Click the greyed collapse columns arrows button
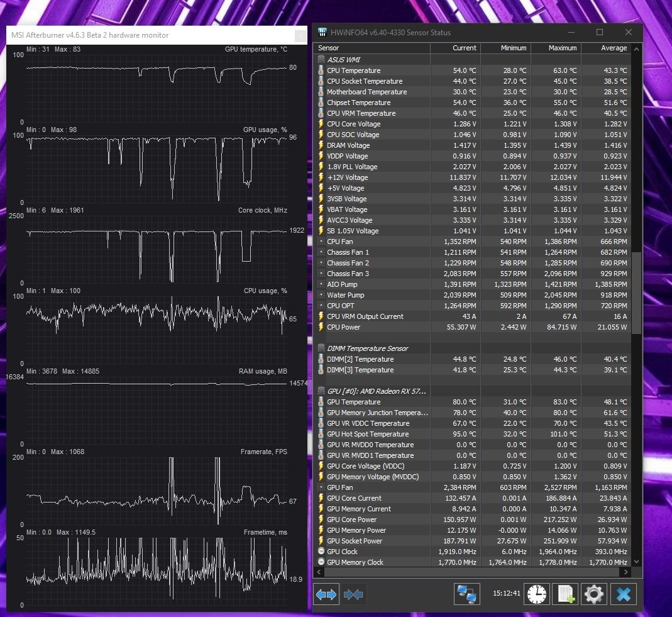The height and width of the screenshot is (617, 672). click(353, 594)
